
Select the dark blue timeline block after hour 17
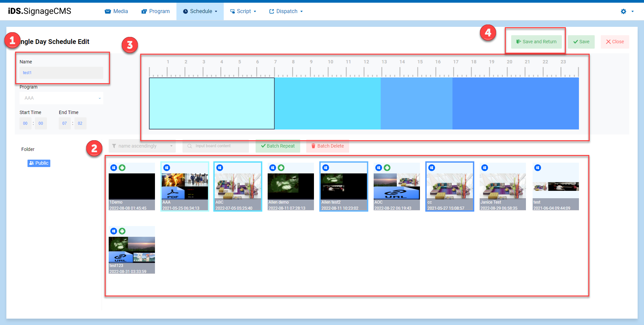click(516, 103)
